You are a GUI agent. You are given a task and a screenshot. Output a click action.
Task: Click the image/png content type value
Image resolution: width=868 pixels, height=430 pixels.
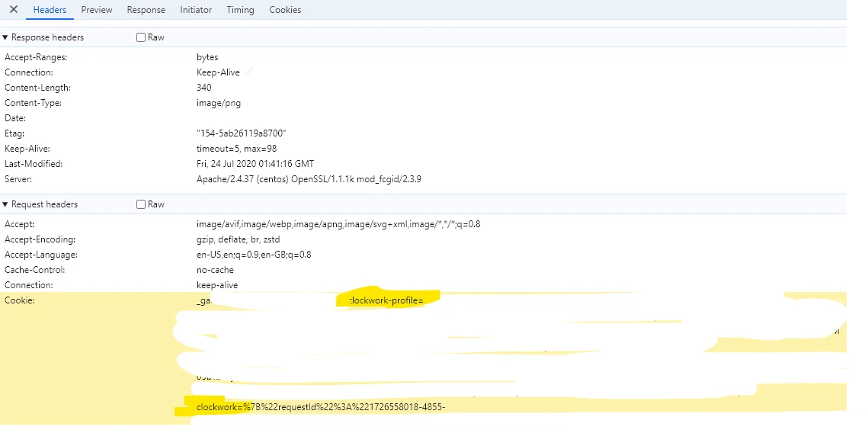[x=219, y=103]
